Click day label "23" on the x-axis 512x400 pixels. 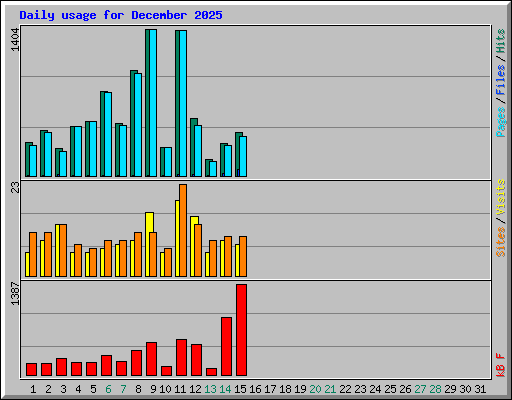pos(360,389)
